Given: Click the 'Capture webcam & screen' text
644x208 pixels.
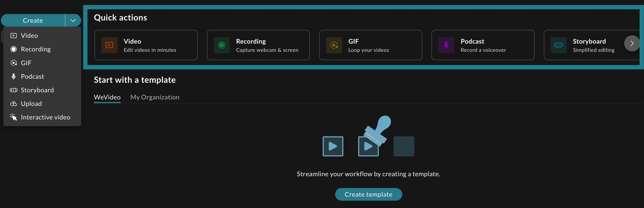Looking at the screenshot, I should [267, 50].
